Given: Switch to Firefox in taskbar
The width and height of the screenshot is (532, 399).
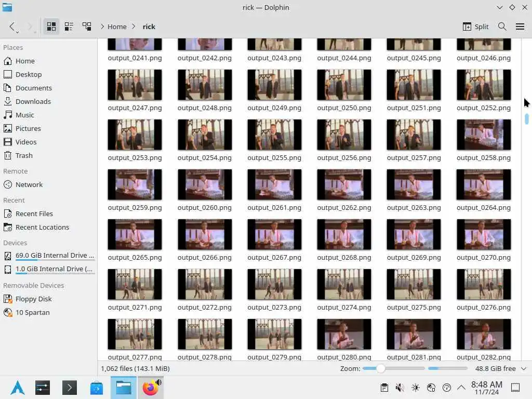Looking at the screenshot, I should [150, 388].
